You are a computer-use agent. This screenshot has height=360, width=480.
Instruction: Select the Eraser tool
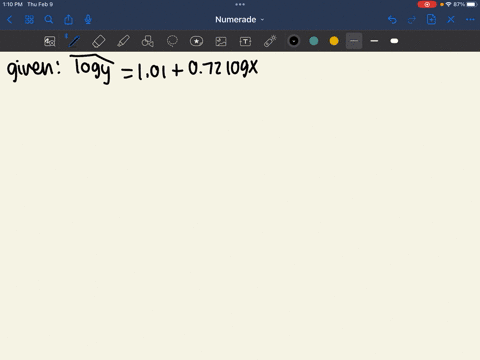pos(99,41)
